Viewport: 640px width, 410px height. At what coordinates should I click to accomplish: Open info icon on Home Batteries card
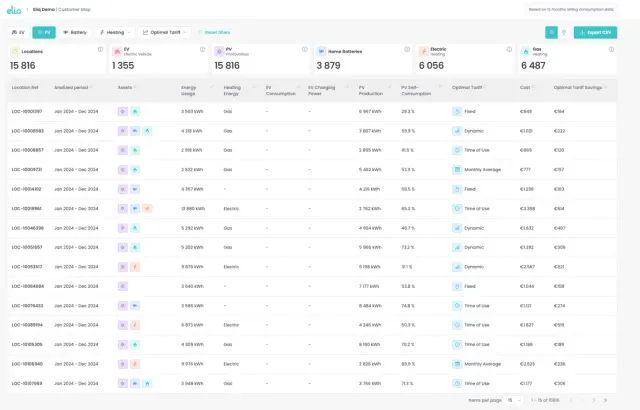point(407,49)
